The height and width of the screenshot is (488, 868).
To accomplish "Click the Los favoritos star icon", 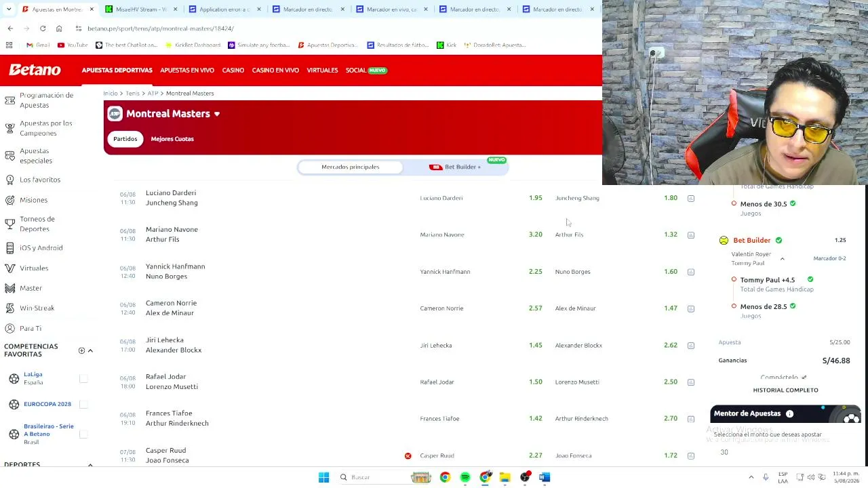I will click(9, 180).
